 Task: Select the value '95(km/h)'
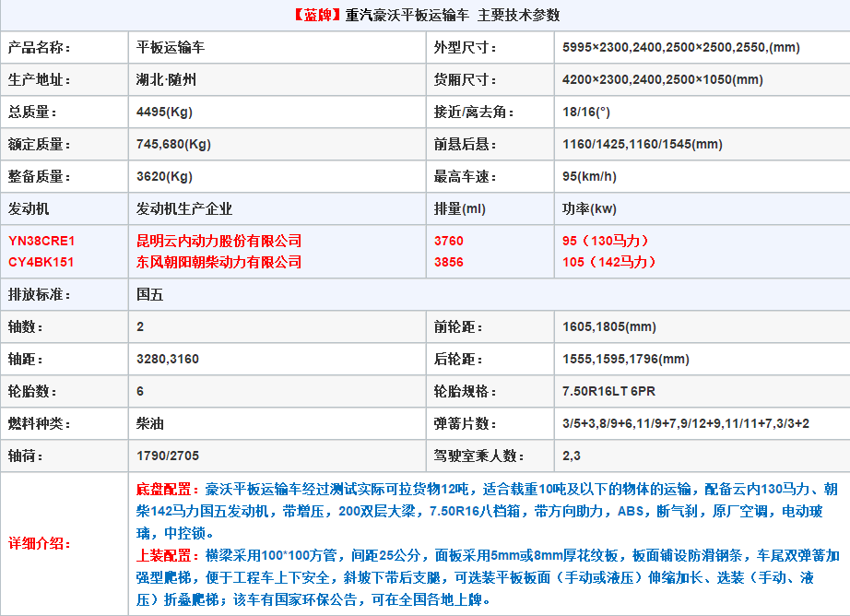589,177
